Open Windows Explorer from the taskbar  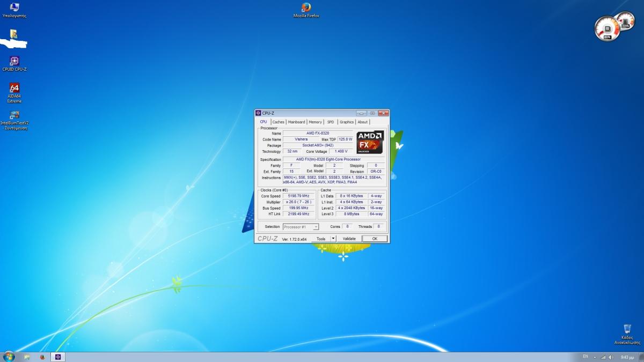(26, 357)
